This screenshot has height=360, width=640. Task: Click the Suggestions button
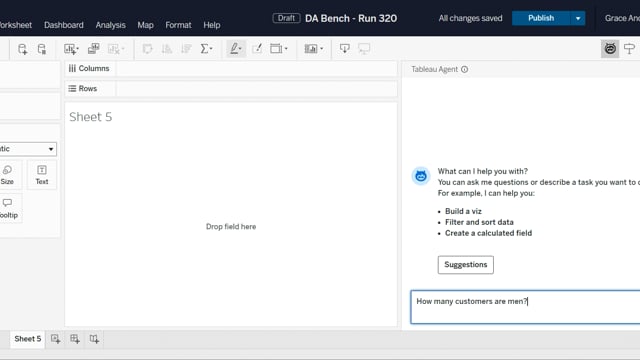pos(466,264)
